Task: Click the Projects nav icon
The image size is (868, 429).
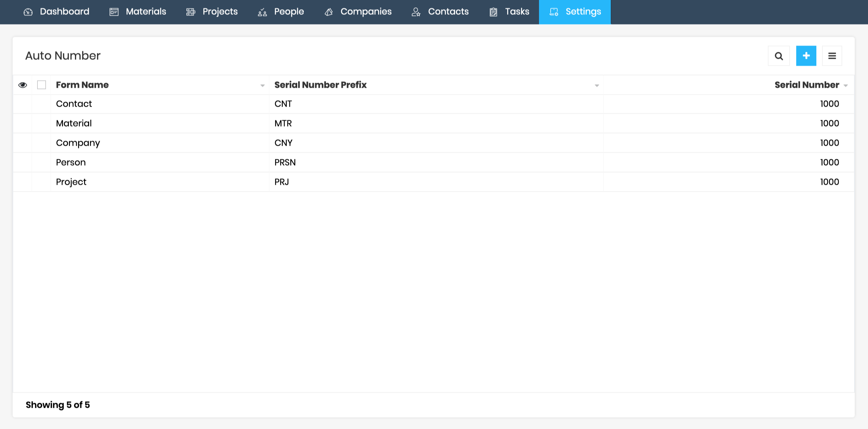Action: [191, 12]
